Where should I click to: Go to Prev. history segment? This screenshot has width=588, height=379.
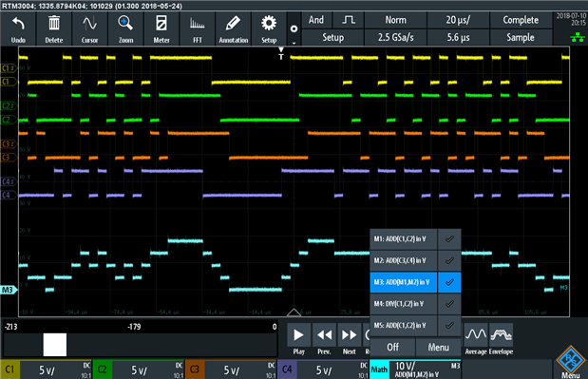pyautogui.click(x=324, y=339)
